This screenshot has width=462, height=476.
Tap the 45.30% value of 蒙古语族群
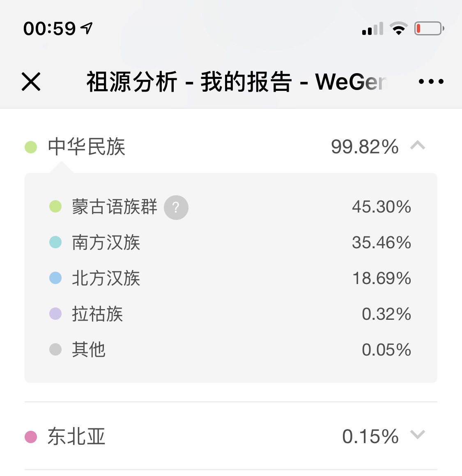point(382,207)
